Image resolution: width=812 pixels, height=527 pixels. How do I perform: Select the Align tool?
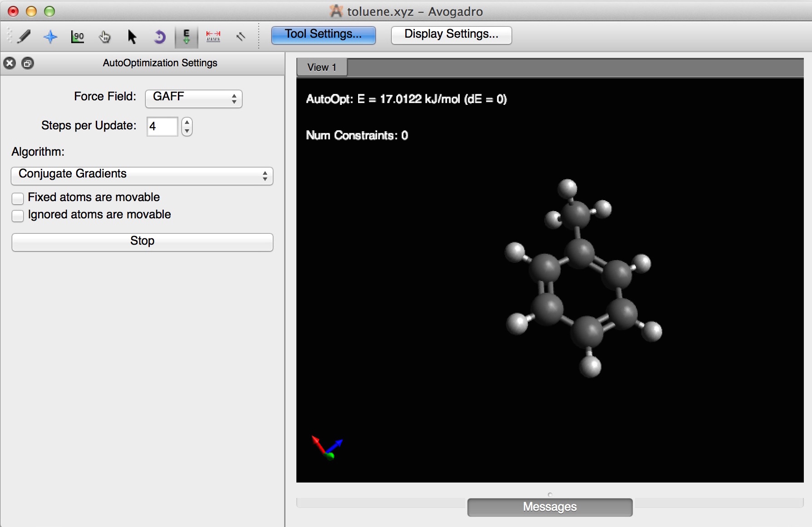[241, 36]
